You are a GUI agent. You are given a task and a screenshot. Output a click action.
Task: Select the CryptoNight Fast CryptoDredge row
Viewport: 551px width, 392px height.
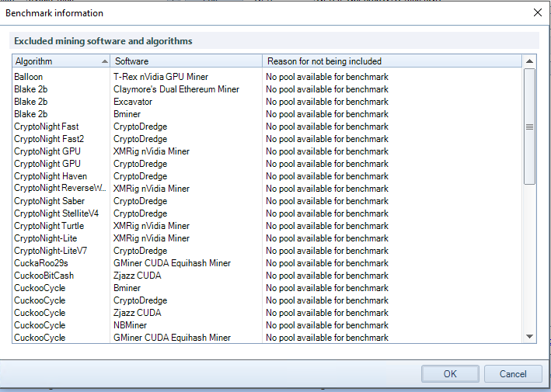pos(267,127)
